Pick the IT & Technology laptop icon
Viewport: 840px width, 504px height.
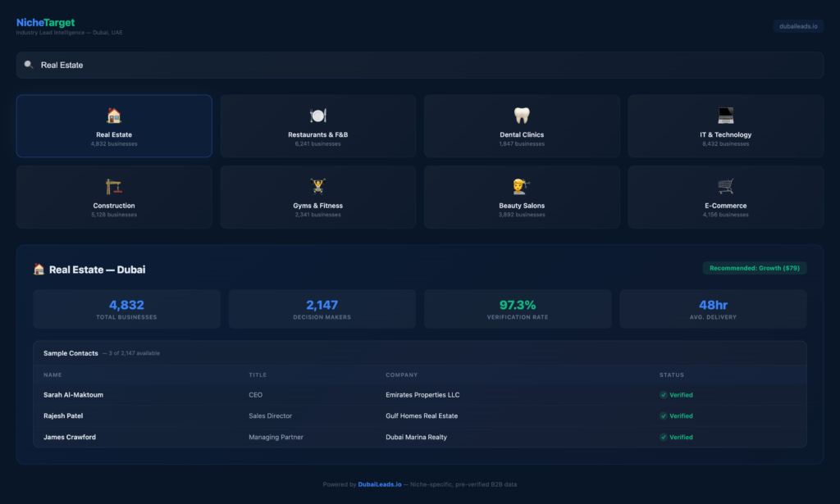[725, 116]
